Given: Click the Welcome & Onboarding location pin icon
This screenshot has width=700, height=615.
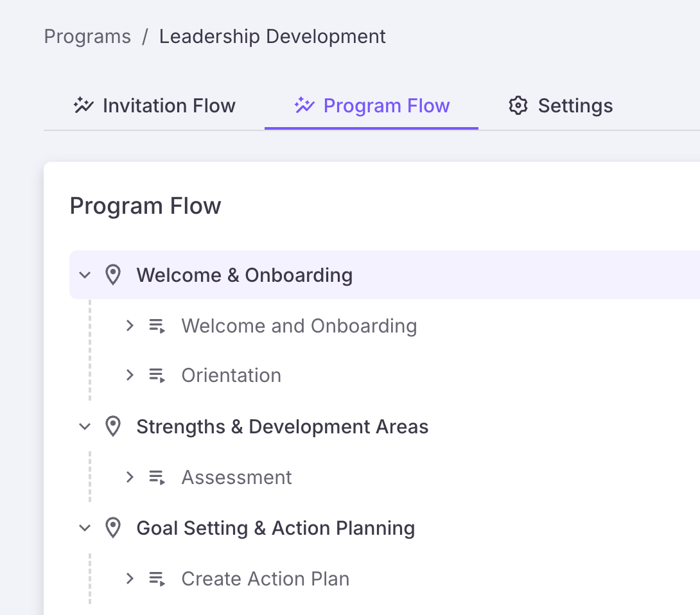Looking at the screenshot, I should (113, 275).
